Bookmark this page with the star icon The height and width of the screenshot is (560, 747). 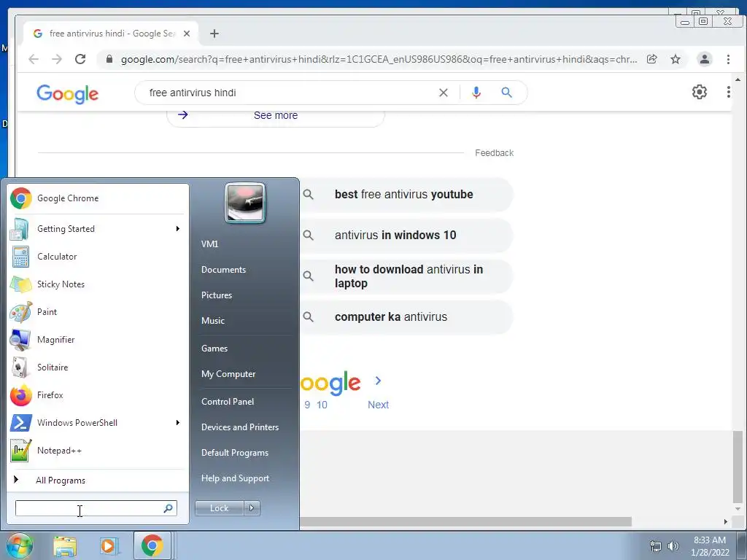(x=676, y=59)
